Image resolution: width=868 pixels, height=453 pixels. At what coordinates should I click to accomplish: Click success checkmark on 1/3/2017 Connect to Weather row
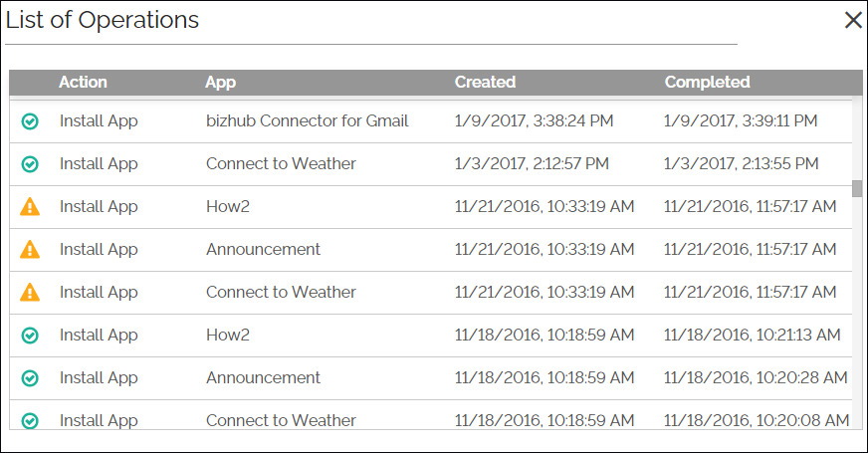click(x=30, y=164)
